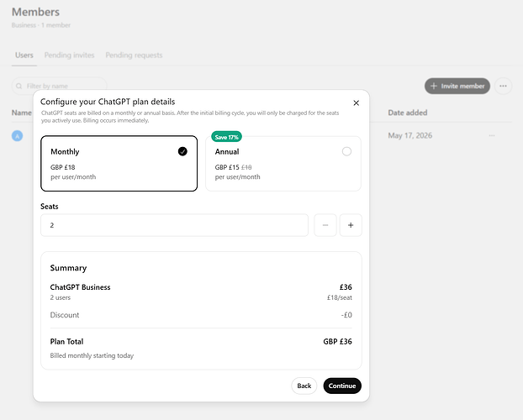Click the ChatGPT Business summary line
This screenshot has height=420, width=523.
[x=80, y=287]
